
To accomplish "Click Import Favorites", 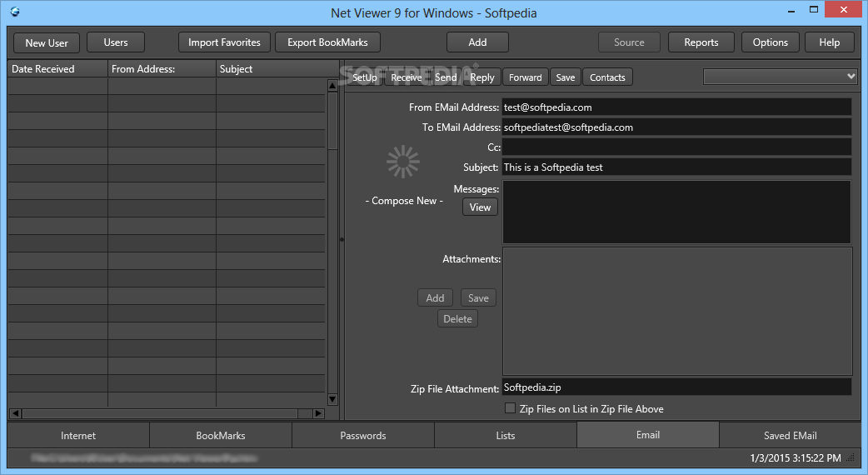I will (224, 42).
